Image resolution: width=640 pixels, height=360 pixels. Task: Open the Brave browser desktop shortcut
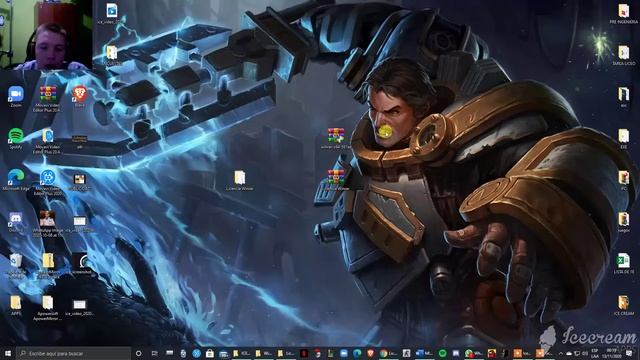80,96
